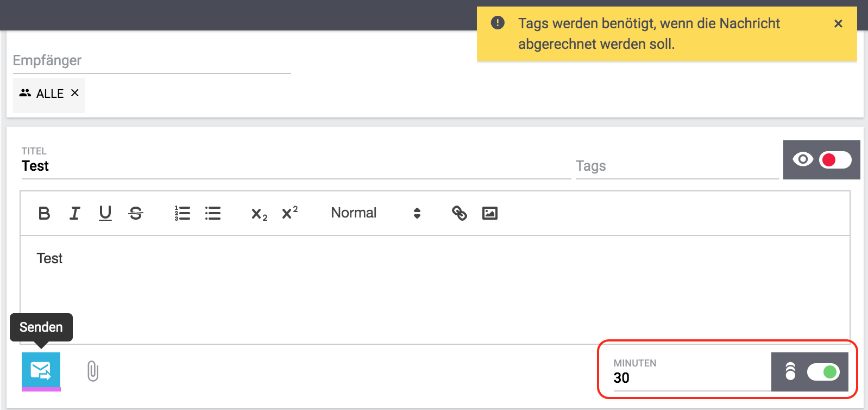Focus the Tags input field

tap(676, 166)
